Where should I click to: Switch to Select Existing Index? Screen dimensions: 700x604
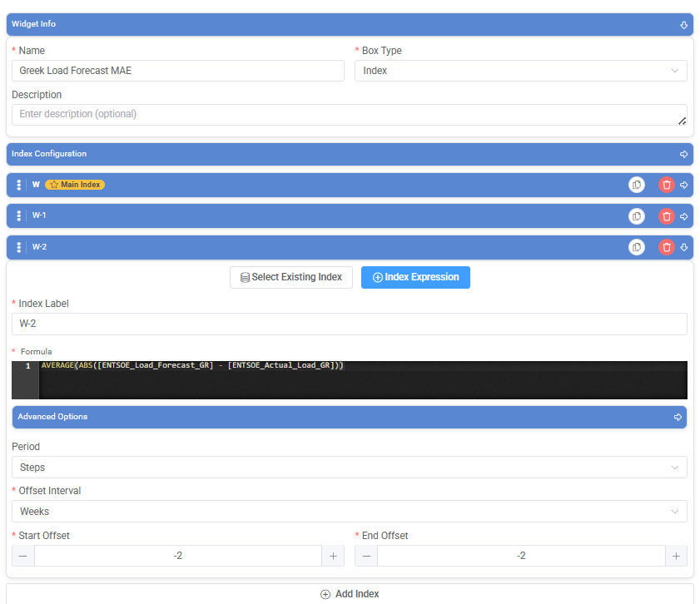(x=291, y=278)
